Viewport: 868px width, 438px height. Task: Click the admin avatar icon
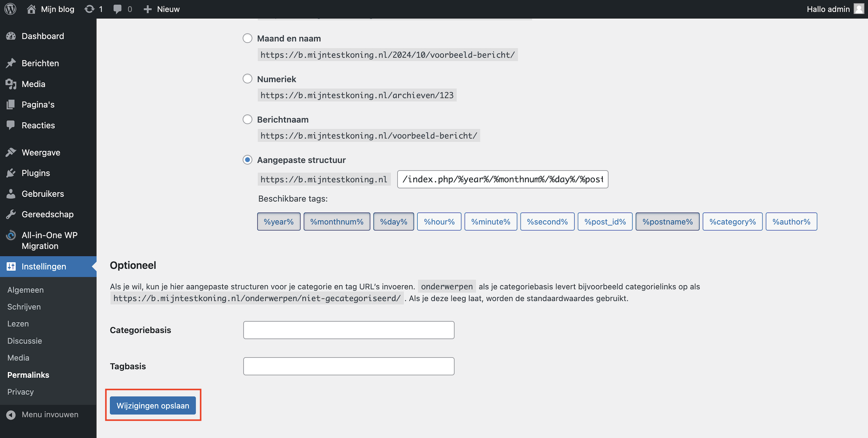coord(858,9)
